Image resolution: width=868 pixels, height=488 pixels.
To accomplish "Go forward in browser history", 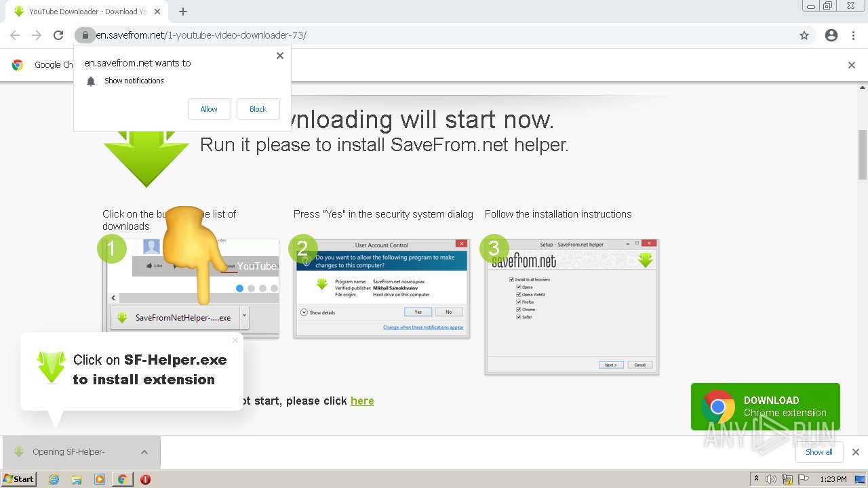I will 37,35.
